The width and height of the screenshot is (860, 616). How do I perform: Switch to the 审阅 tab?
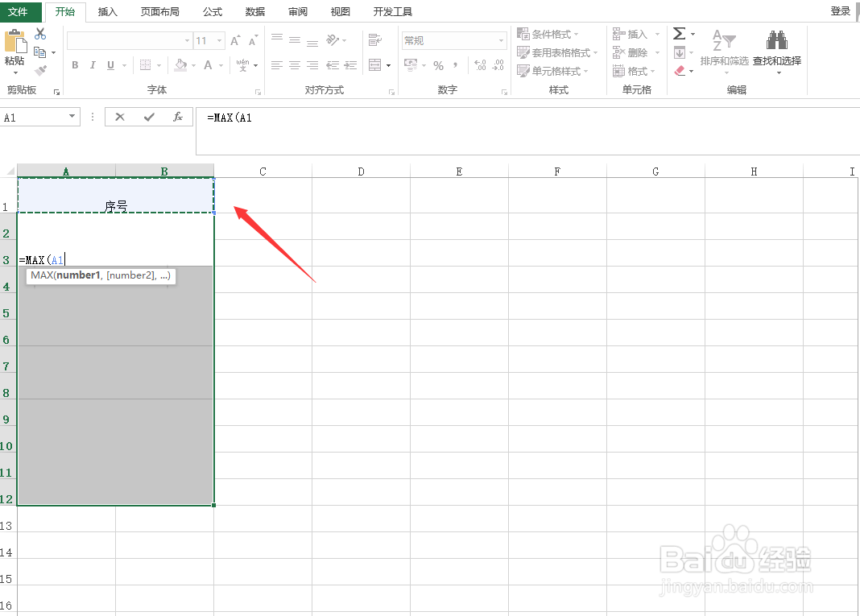click(298, 11)
